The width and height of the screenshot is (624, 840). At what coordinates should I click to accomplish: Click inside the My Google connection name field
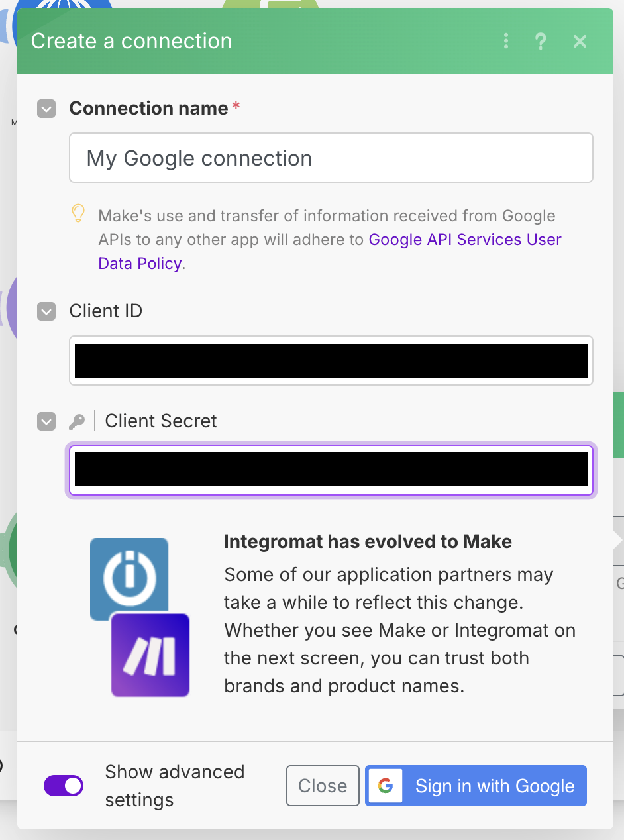coord(331,158)
